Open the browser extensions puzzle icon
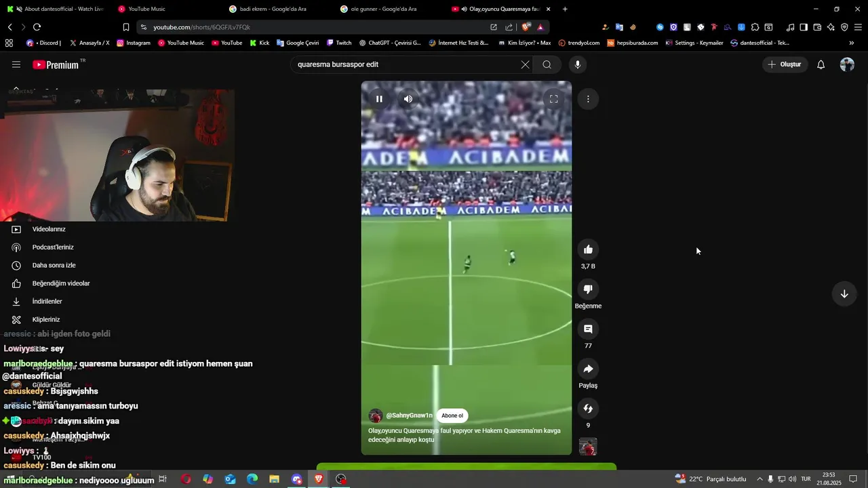The width and height of the screenshot is (868, 488). tap(755, 27)
